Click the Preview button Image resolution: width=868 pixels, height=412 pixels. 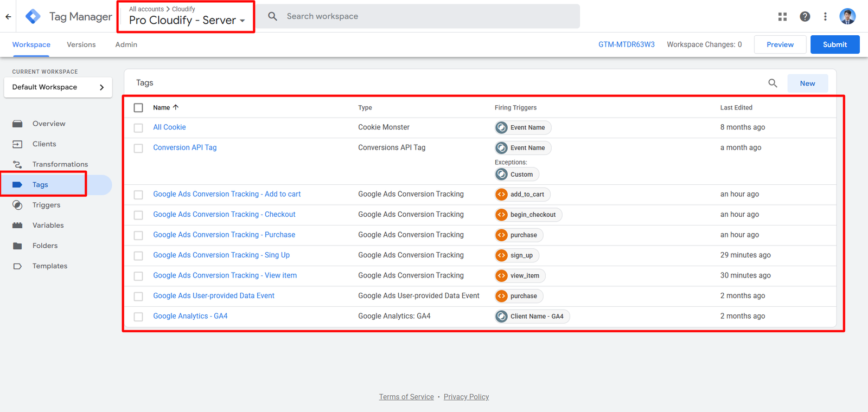click(x=780, y=44)
